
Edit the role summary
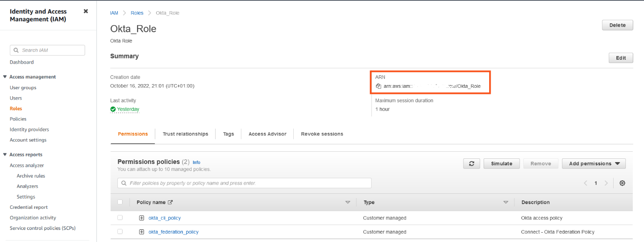621,58
